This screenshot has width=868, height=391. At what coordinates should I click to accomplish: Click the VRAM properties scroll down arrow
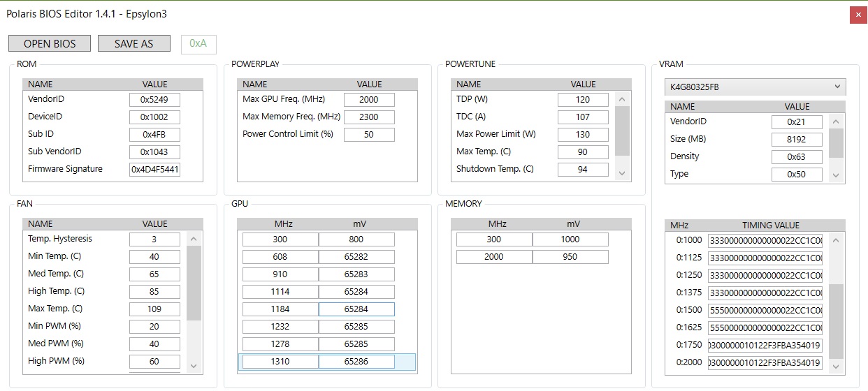tap(836, 177)
